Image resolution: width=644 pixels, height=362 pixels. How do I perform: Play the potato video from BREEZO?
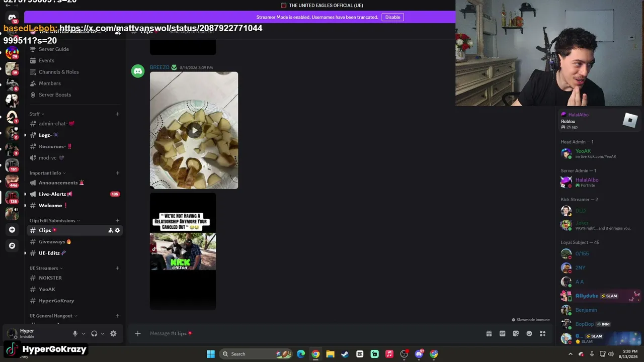coord(194,131)
